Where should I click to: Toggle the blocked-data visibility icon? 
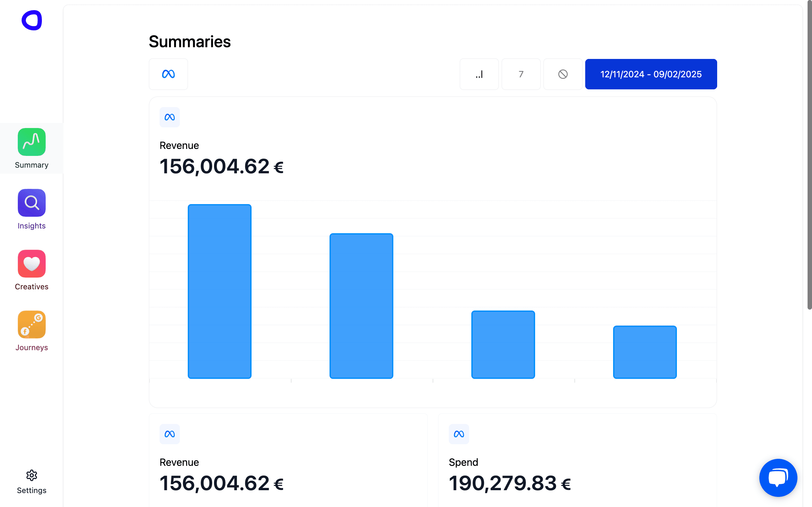(562, 74)
